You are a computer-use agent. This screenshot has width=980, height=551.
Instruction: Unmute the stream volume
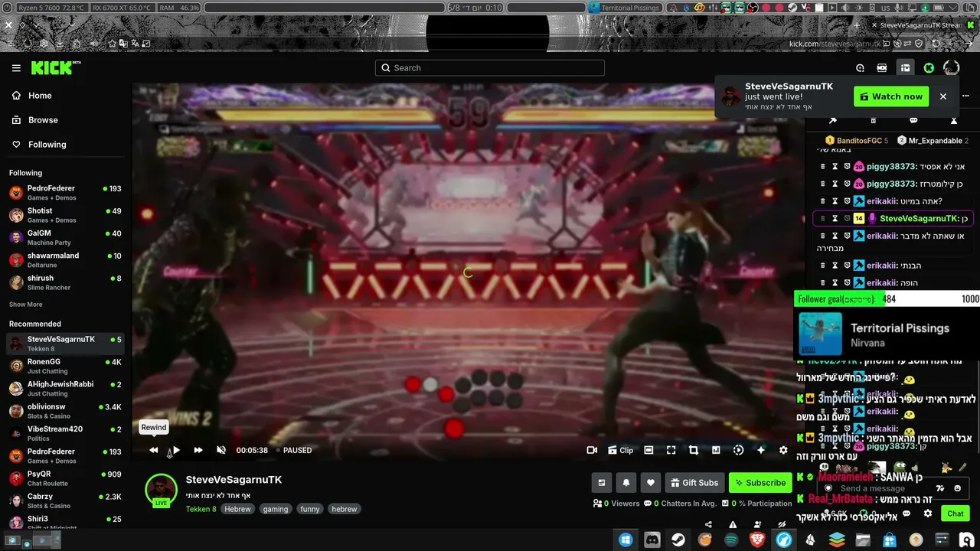[221, 451]
